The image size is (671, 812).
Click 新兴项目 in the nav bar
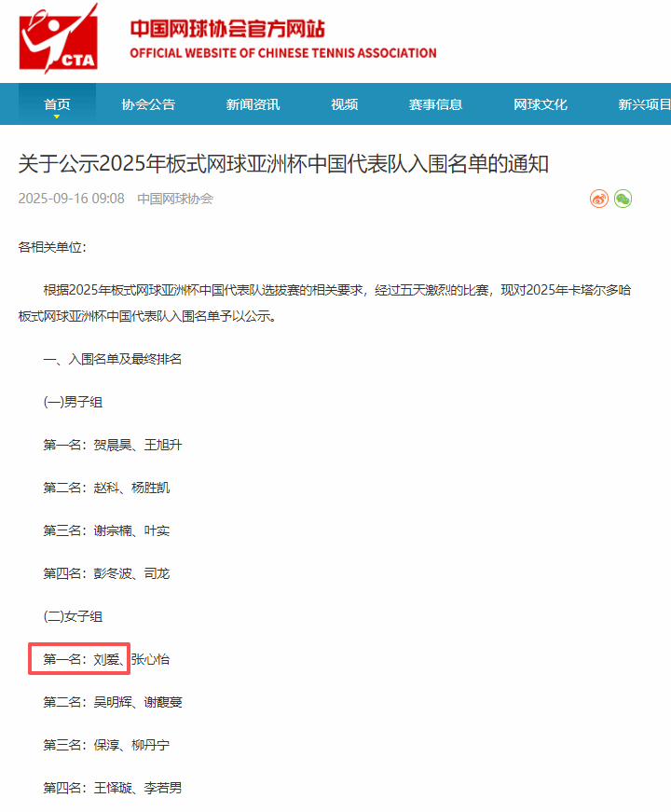click(643, 104)
